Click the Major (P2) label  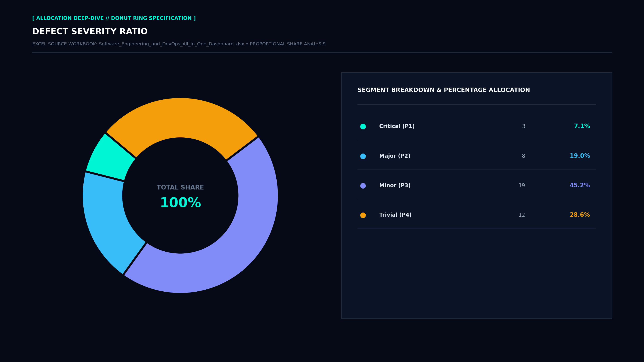pos(395,156)
